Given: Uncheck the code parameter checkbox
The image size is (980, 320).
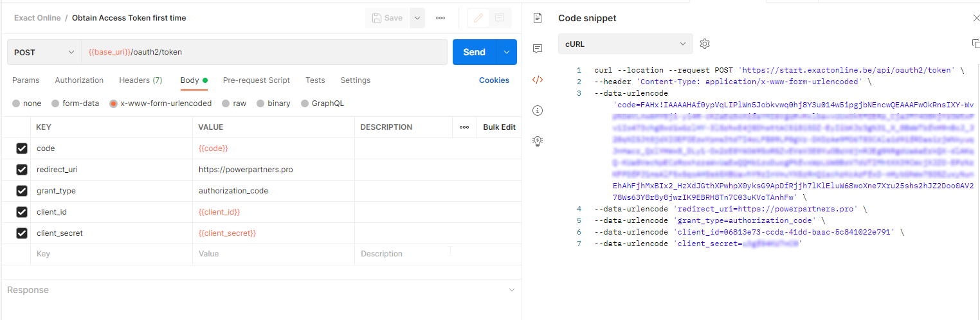Looking at the screenshot, I should [x=22, y=148].
